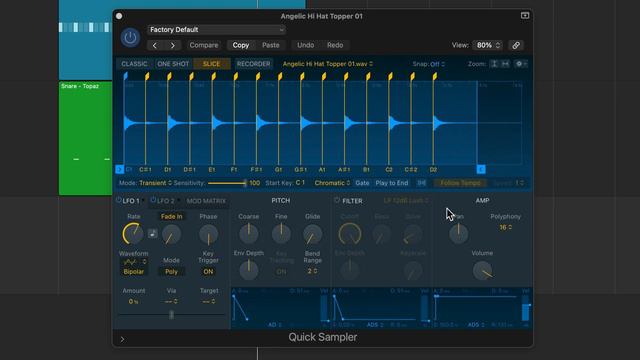Screen dimensions: 640x360
Task: Click the Redo button
Action: (335, 45)
